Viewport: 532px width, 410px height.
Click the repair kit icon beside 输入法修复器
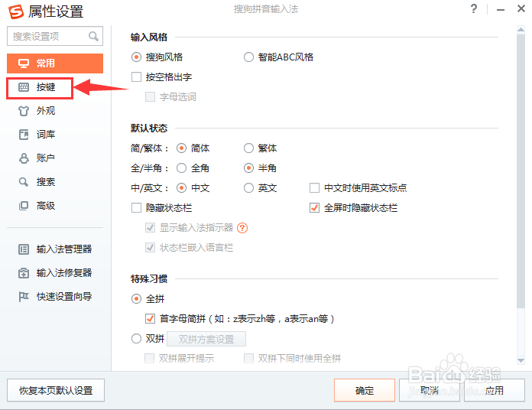tap(24, 273)
